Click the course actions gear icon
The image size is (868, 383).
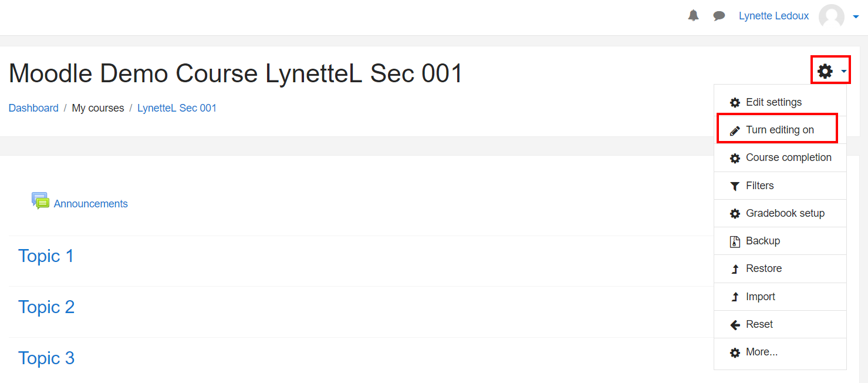tap(825, 72)
